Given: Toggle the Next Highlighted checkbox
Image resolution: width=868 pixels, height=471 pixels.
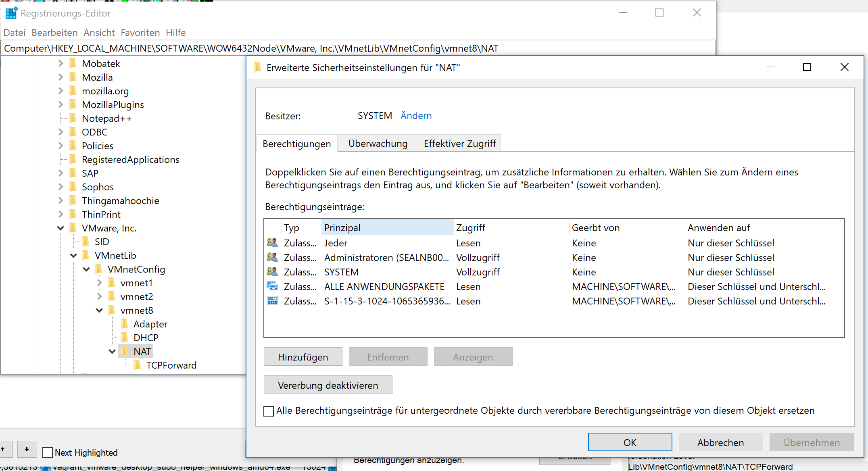Looking at the screenshot, I should [48, 452].
